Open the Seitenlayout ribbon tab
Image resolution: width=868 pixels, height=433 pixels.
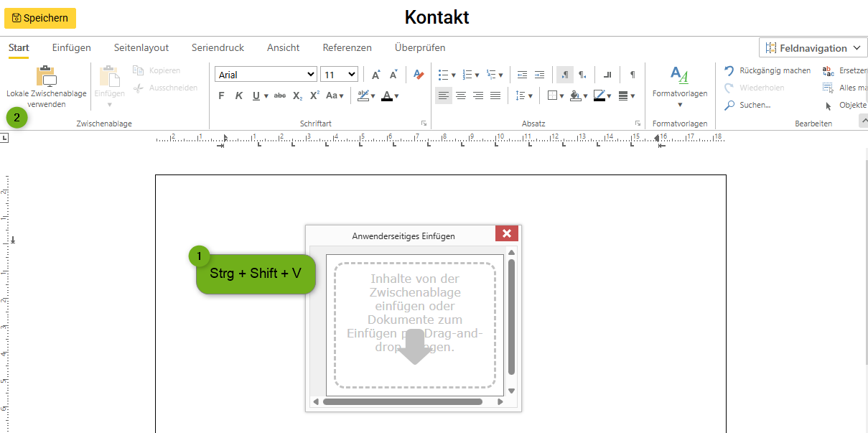[x=141, y=47]
